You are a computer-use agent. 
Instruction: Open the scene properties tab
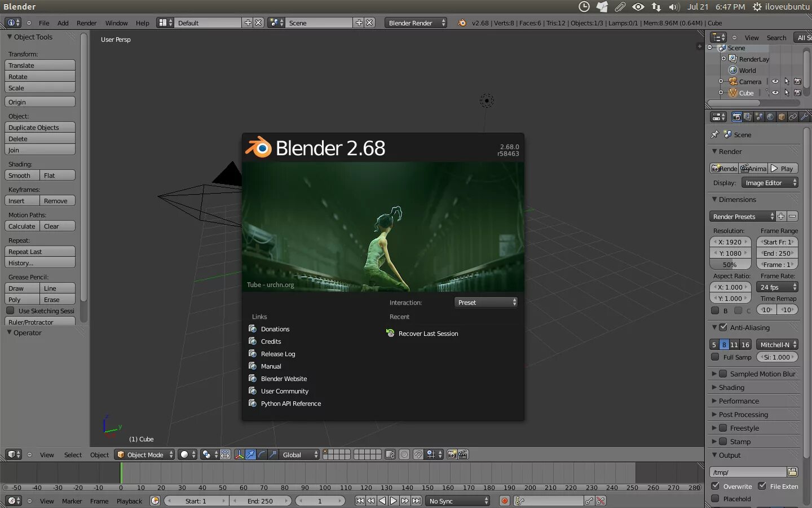[x=759, y=117]
